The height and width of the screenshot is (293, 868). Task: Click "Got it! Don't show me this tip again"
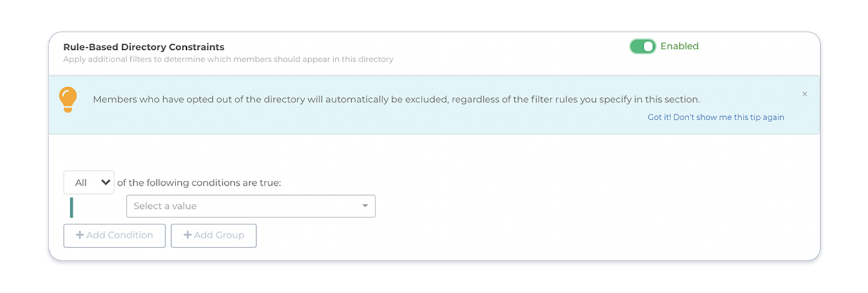coord(716,117)
